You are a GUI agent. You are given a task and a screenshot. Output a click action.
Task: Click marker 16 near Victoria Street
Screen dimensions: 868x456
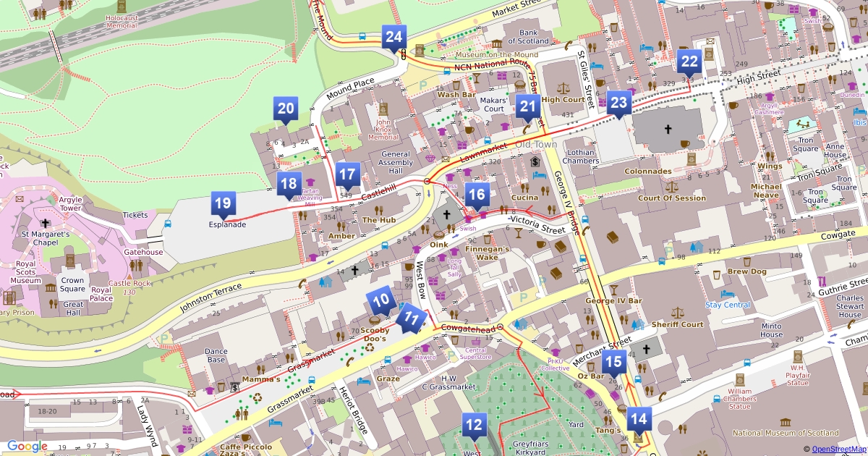click(477, 195)
